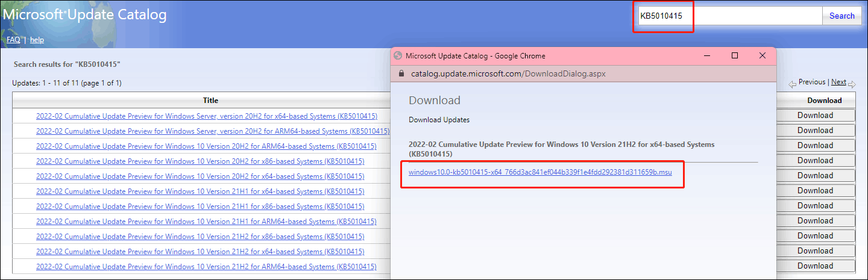Close the Download dialog popup window

[763, 55]
